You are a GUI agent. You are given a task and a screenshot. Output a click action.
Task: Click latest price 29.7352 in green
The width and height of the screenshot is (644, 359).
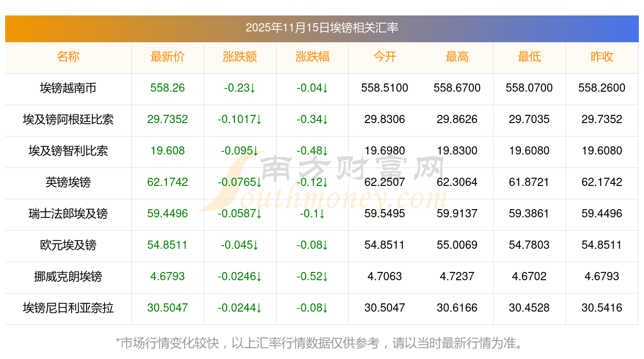pyautogui.click(x=167, y=119)
